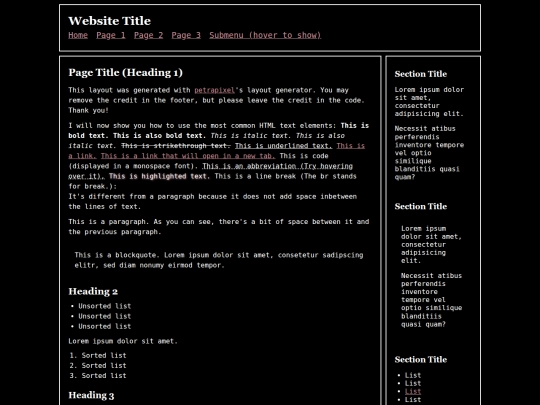Open the Submenu (hover to show) item
Viewport: 540px width, 405px height.
[x=265, y=35]
